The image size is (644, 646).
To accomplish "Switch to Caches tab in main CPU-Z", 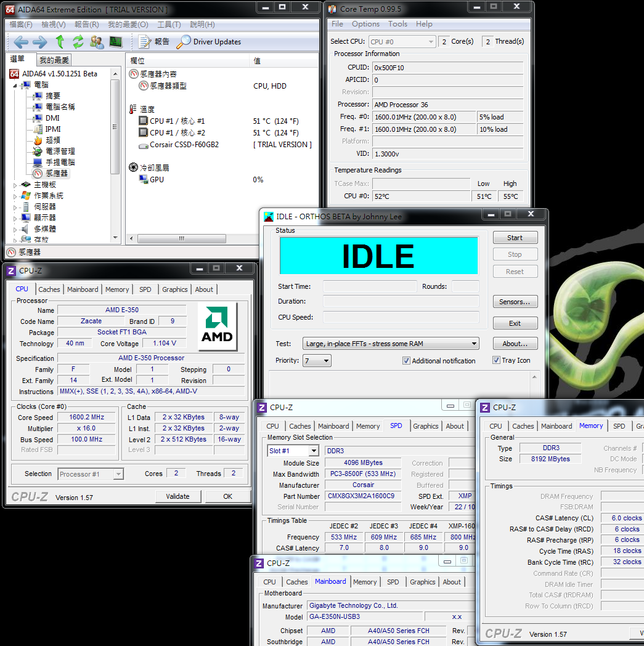I will [x=49, y=289].
